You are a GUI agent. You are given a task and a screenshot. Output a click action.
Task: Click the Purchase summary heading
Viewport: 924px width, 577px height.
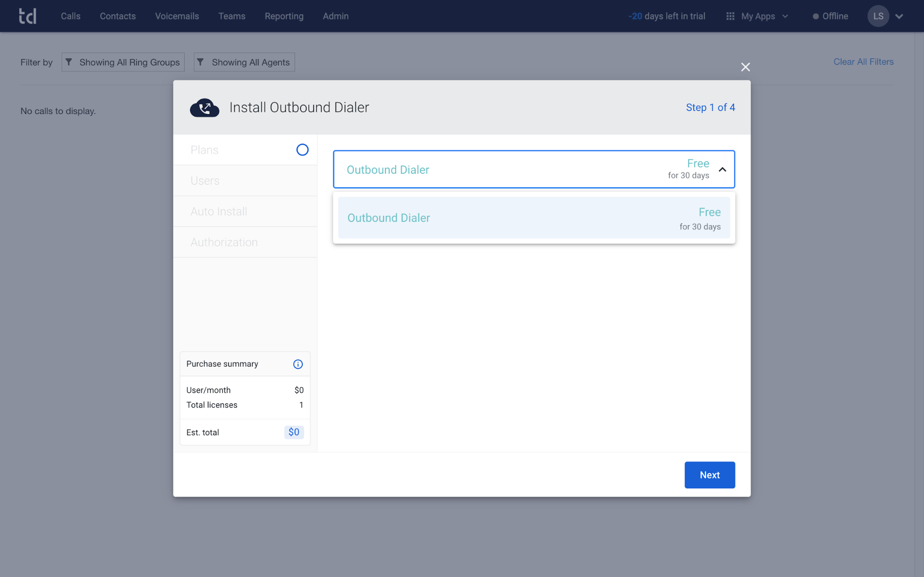tap(222, 364)
